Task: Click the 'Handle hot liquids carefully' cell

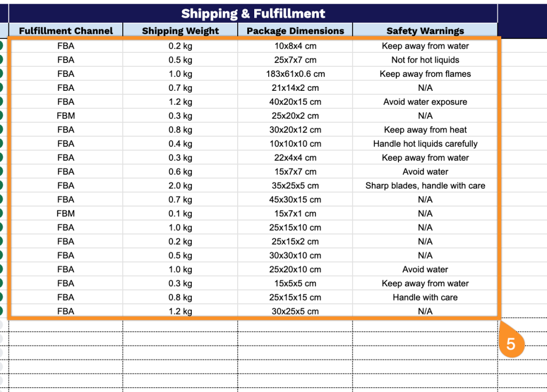Action: pyautogui.click(x=425, y=144)
